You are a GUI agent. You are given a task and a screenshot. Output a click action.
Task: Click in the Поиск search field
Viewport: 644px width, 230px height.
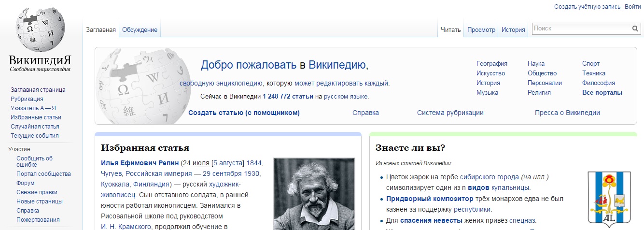coord(582,29)
